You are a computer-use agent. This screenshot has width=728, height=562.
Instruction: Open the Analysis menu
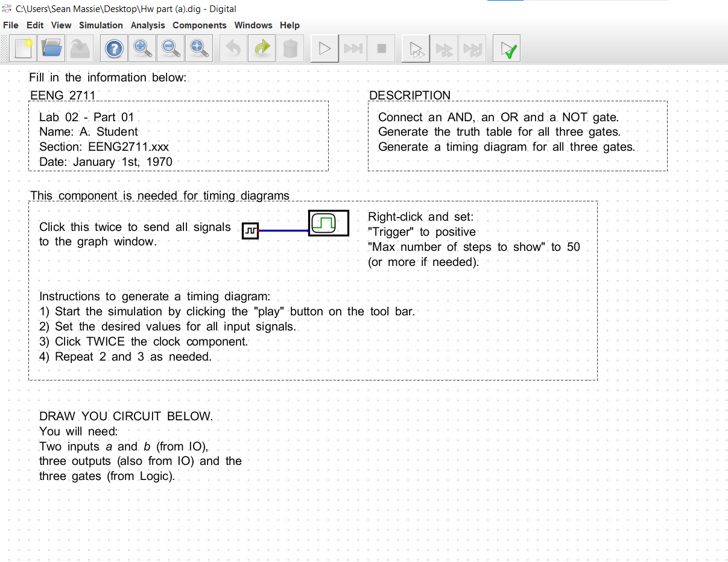(x=148, y=25)
